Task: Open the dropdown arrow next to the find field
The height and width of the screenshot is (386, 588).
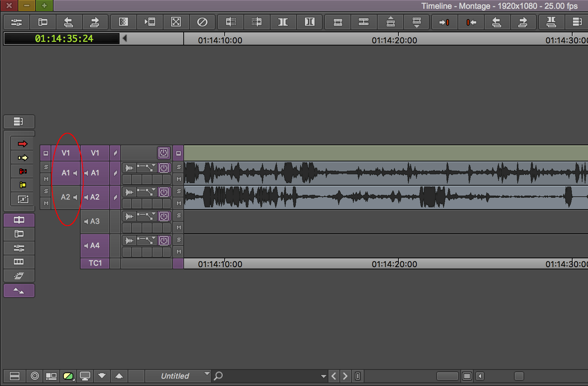Action: 323,376
